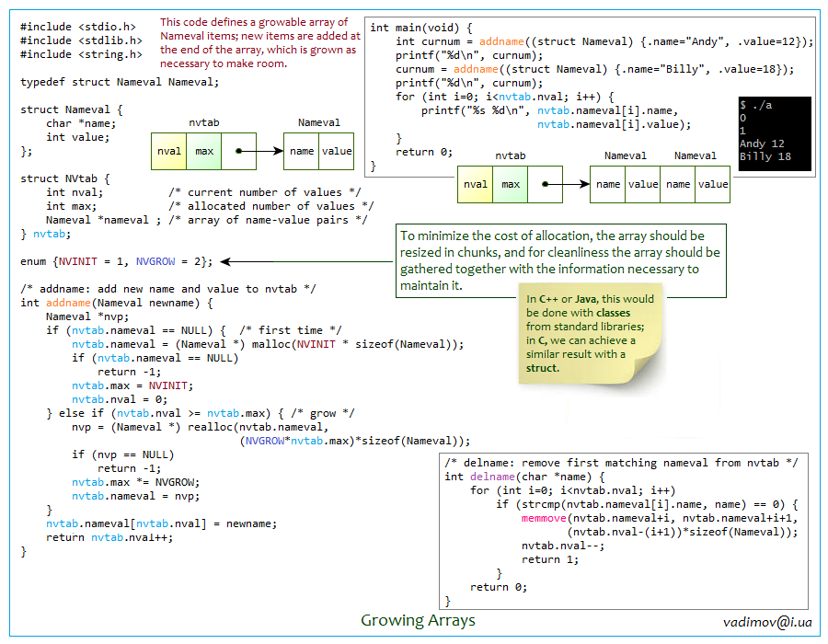The width and height of the screenshot is (828, 644).
Task: Click the 'char *name;' struct member line
Action: 81,123
